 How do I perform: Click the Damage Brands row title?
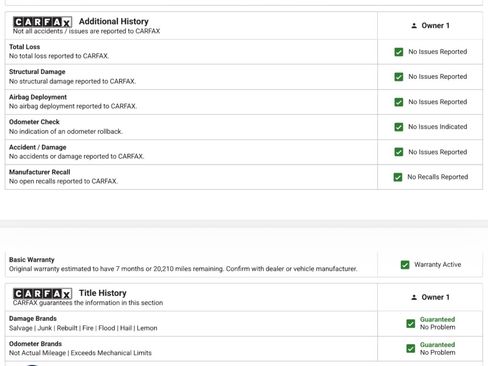[33, 318]
